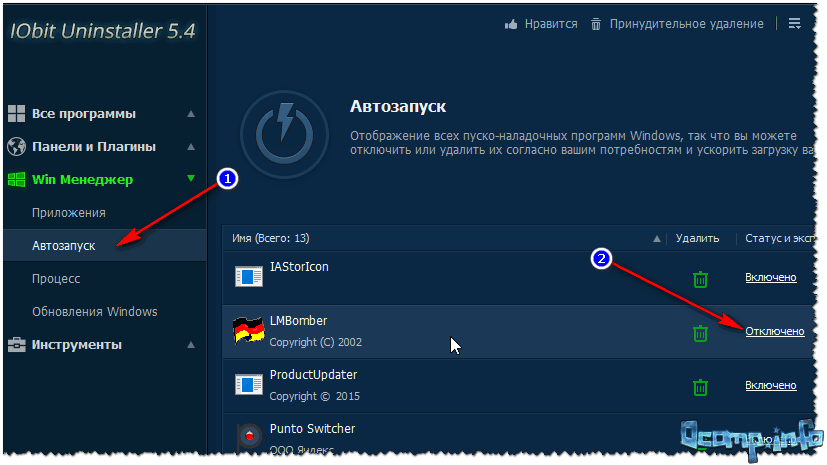
Task: Delete LMBomber using its trash icon
Action: pyautogui.click(x=701, y=332)
